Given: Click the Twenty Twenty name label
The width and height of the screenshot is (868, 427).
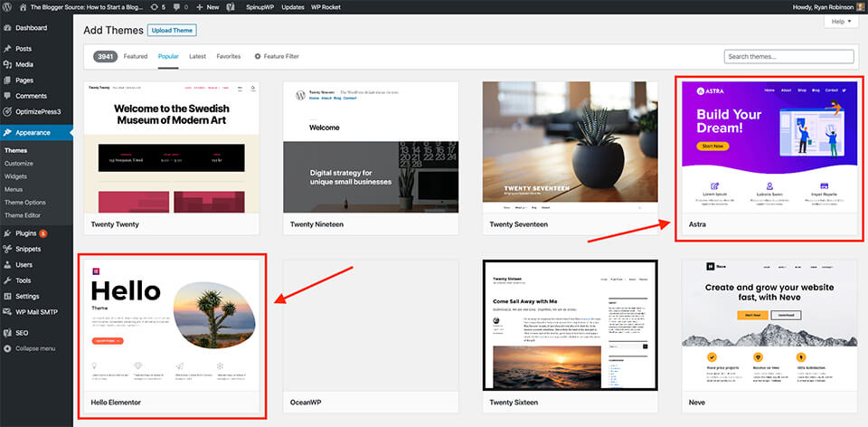Looking at the screenshot, I should tap(115, 224).
